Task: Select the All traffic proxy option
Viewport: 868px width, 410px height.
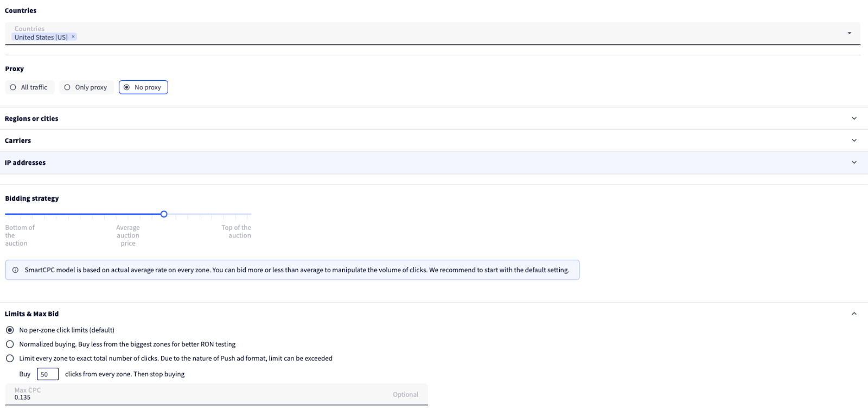Action: [29, 87]
